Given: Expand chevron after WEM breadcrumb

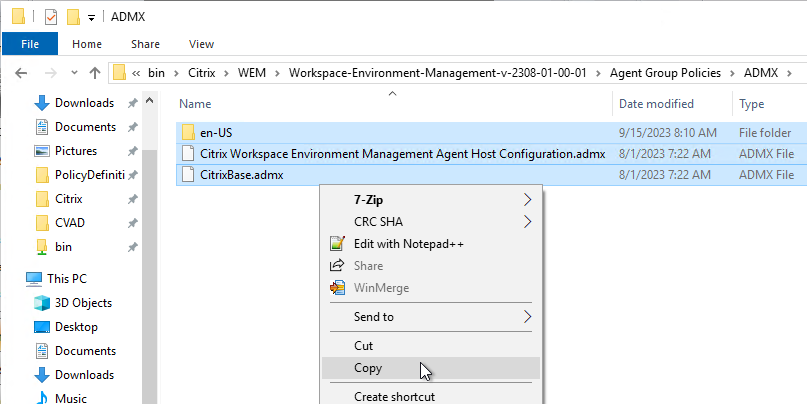Looking at the screenshot, I should pos(277,73).
